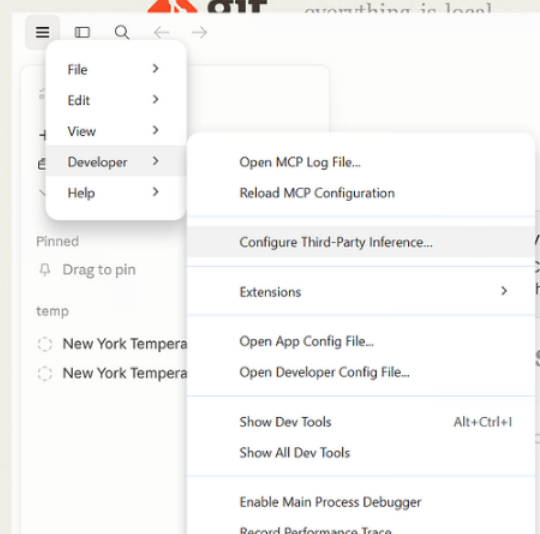Viewport: 540px width, 534px height.
Task: Expand the Edit submenu
Action: click(x=116, y=100)
